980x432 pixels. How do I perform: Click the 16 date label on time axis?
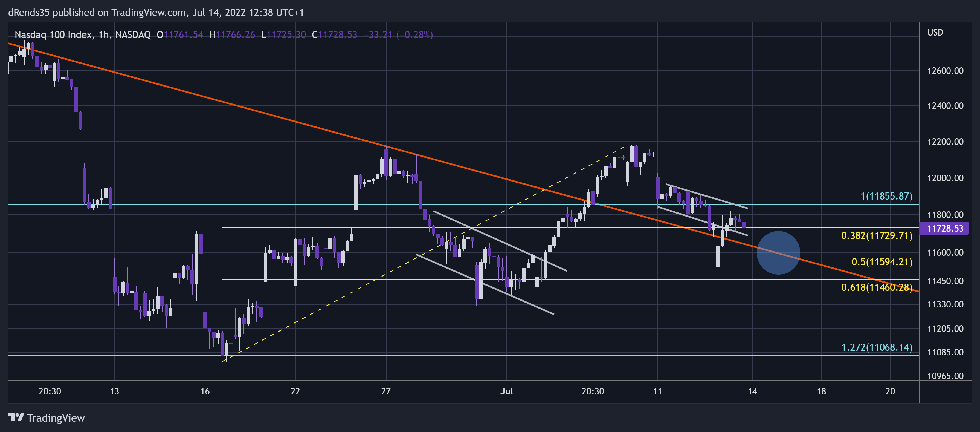[x=205, y=391]
